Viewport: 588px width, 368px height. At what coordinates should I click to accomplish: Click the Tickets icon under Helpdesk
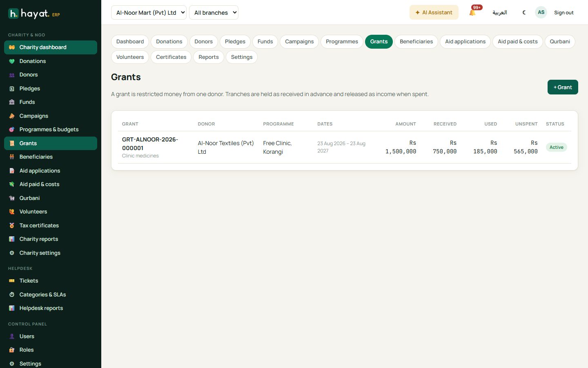pos(12,281)
